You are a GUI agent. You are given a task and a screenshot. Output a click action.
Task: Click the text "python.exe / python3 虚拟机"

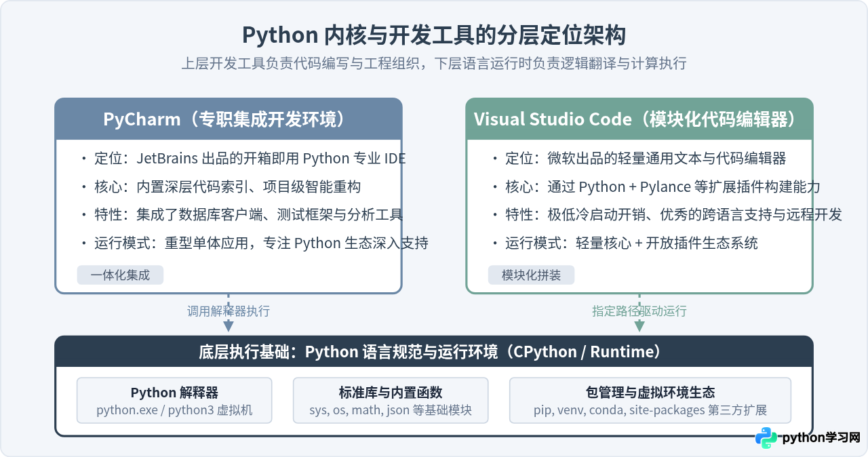174,410
